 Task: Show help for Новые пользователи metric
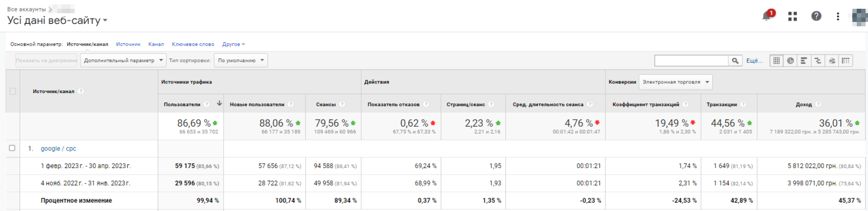click(290, 104)
